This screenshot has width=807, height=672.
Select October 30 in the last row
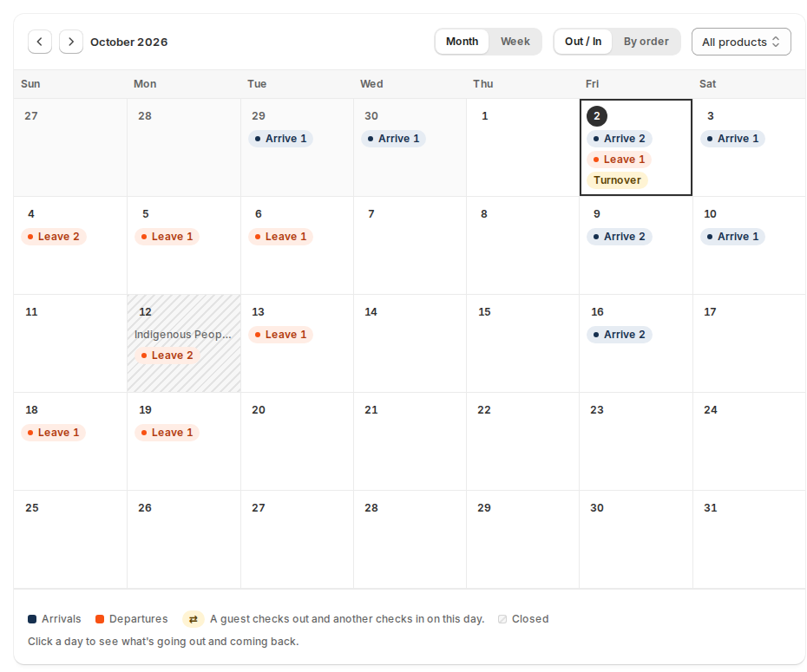click(x=635, y=539)
